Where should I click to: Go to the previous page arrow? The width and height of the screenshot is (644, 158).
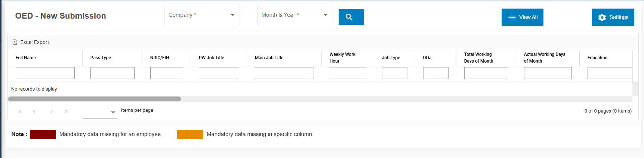point(34,111)
